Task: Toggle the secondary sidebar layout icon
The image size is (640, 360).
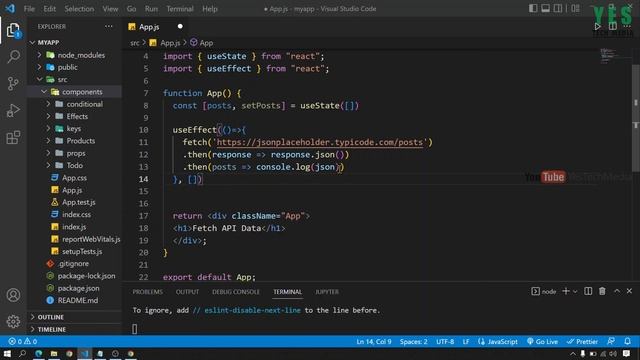Action: click(558, 9)
